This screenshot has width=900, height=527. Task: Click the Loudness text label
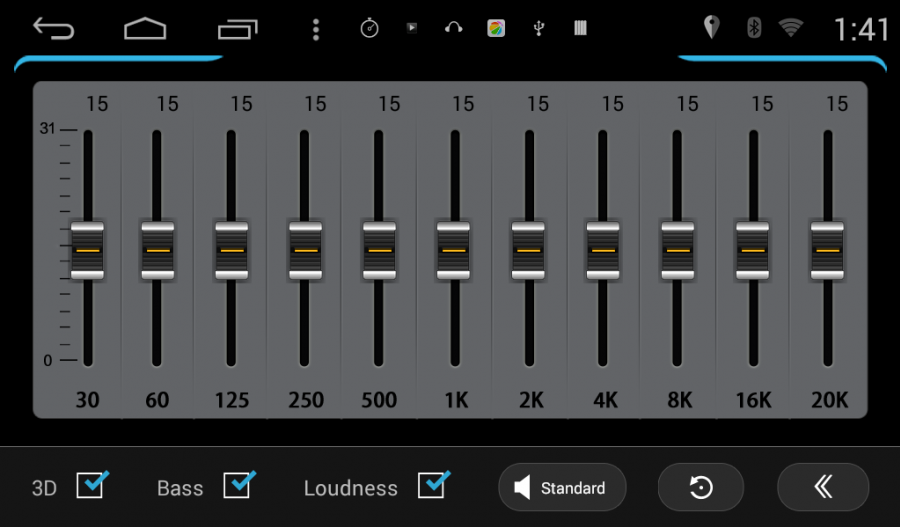click(x=350, y=488)
